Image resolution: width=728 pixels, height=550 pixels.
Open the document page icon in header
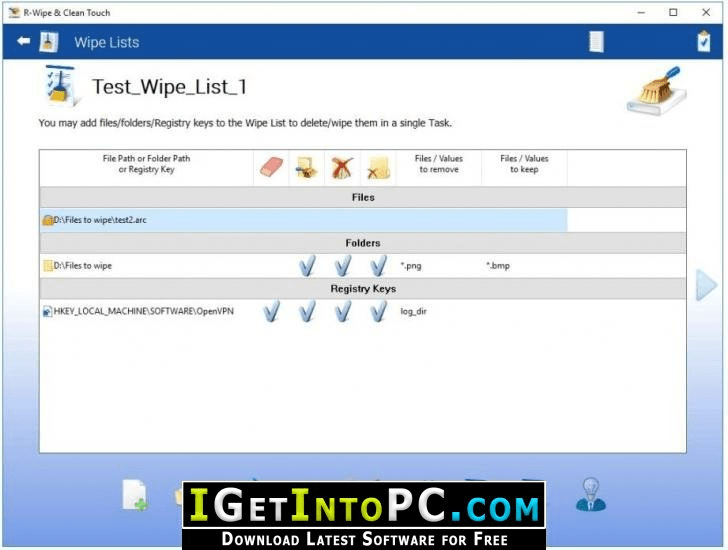tap(596, 42)
